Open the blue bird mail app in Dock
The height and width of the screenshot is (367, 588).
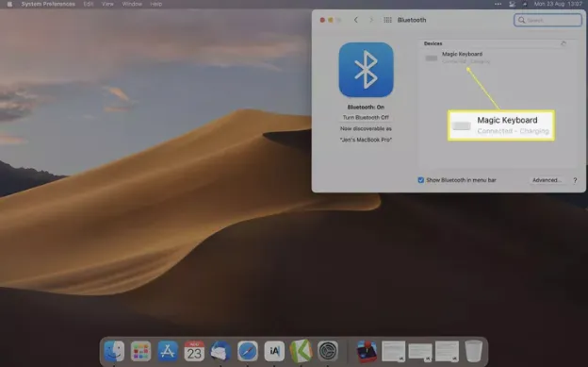click(x=220, y=351)
